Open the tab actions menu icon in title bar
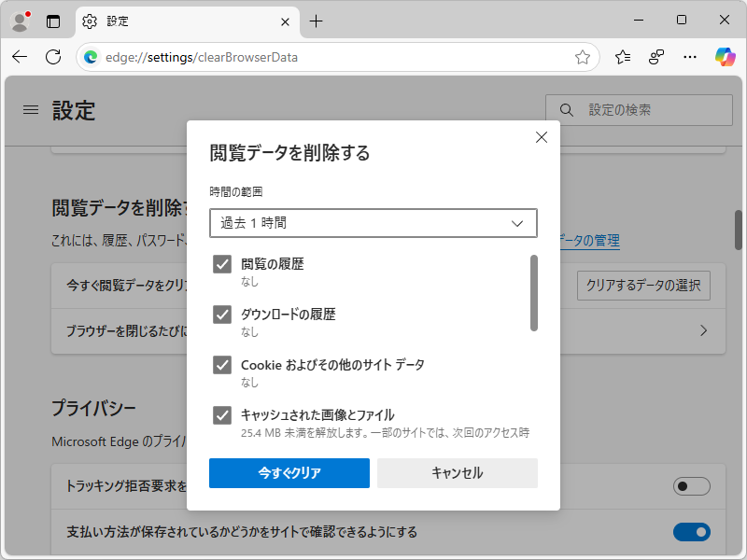The image size is (747, 560). coord(53,21)
